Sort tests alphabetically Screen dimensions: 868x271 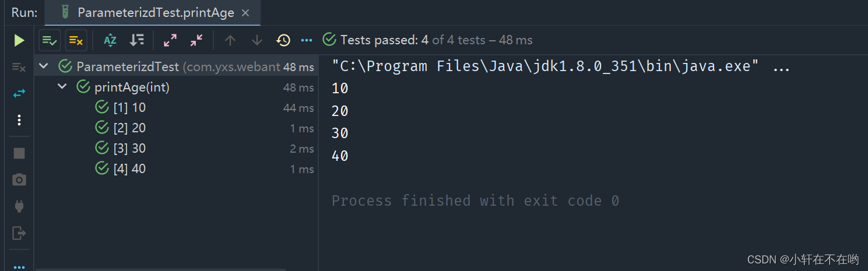(x=110, y=40)
